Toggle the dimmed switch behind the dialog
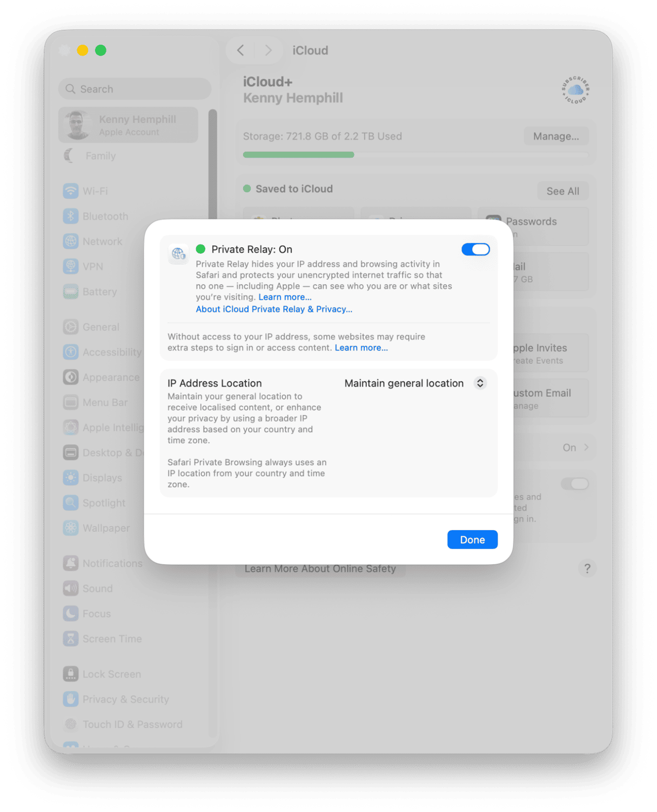This screenshot has width=657, height=812. pos(574,484)
